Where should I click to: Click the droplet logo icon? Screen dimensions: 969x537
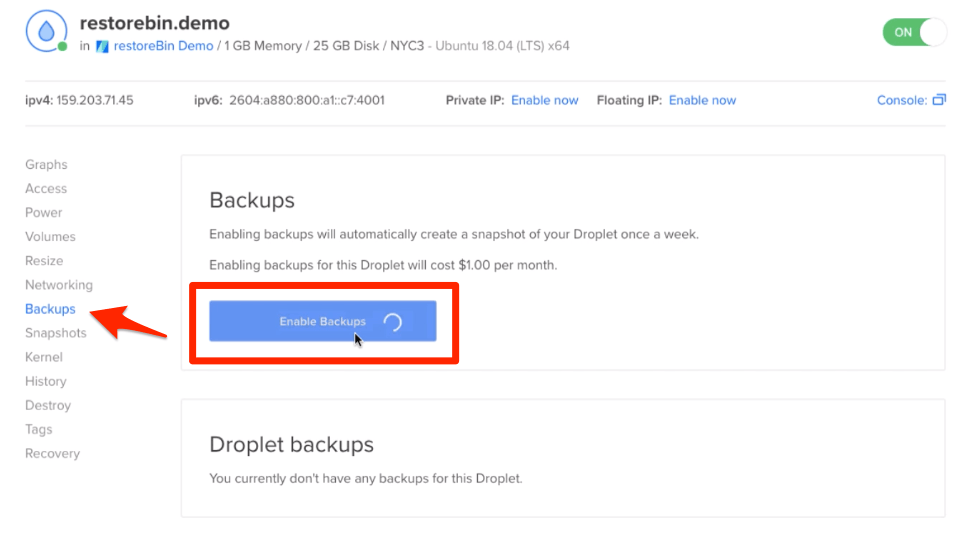[46, 31]
